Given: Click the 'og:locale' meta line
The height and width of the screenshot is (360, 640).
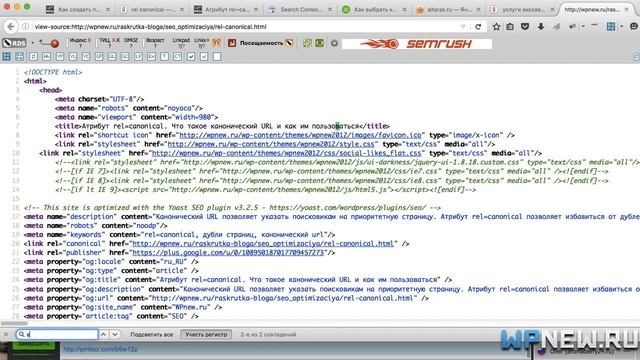Looking at the screenshot, I should pyautogui.click(x=111, y=262).
